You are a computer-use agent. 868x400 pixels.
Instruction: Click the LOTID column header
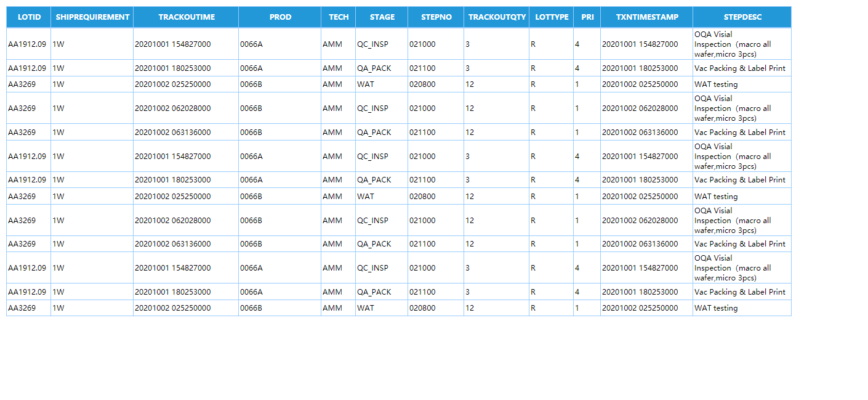click(29, 17)
